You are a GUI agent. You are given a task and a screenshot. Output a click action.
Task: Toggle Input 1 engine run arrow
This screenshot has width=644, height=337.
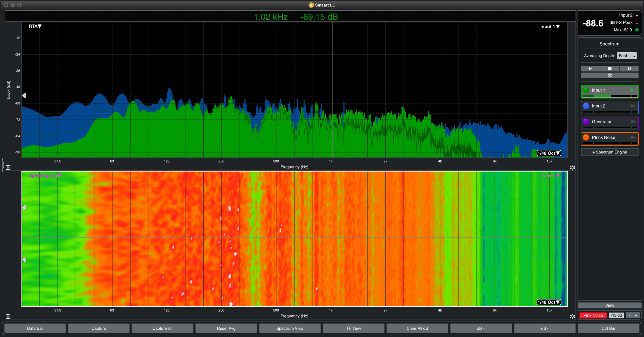click(633, 90)
